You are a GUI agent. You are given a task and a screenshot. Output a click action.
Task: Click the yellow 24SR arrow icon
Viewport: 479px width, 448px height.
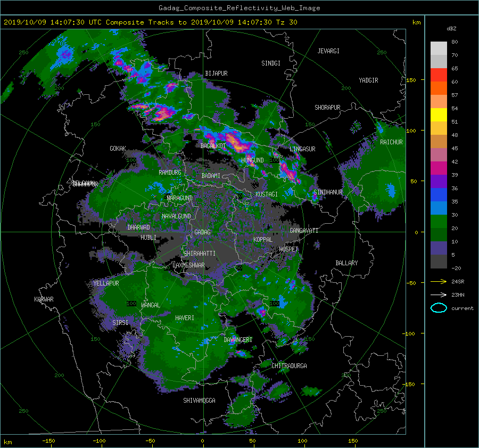[x=439, y=281]
